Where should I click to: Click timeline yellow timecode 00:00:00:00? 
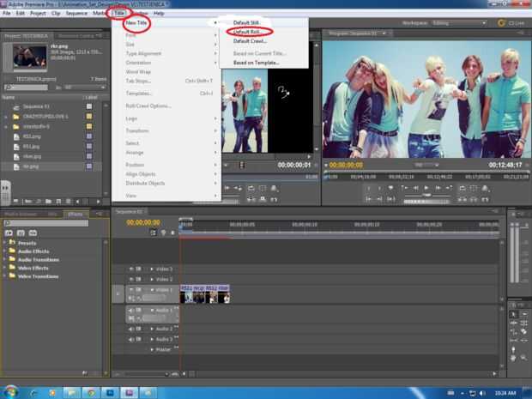point(143,222)
